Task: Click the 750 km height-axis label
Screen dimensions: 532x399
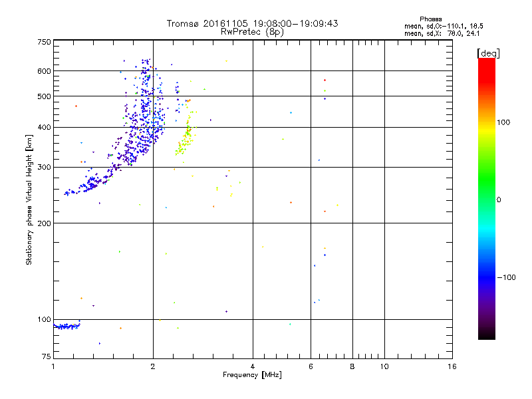Action: point(44,42)
